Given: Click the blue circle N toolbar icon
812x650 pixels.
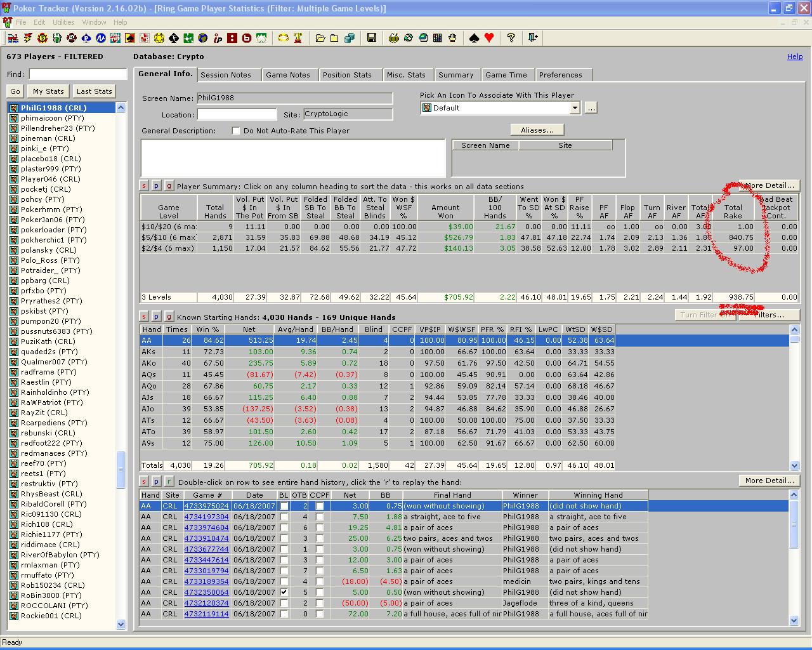Looking at the screenshot, I should [101, 38].
